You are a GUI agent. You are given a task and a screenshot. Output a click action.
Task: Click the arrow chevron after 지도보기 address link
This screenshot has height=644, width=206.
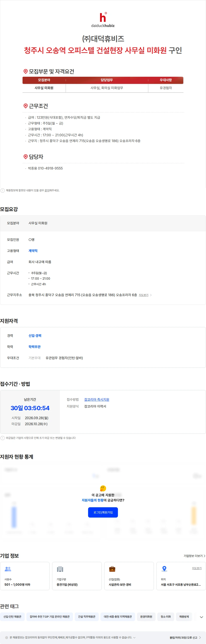tap(151, 295)
